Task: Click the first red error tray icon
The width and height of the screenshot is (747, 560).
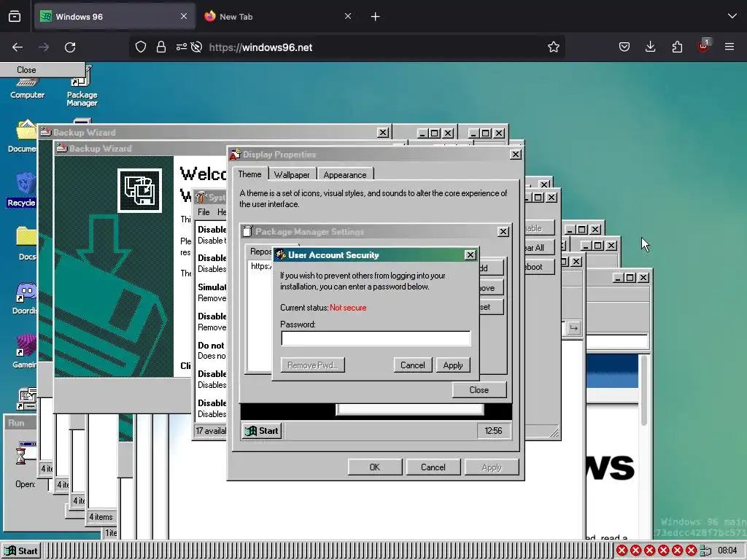Action: click(x=622, y=551)
